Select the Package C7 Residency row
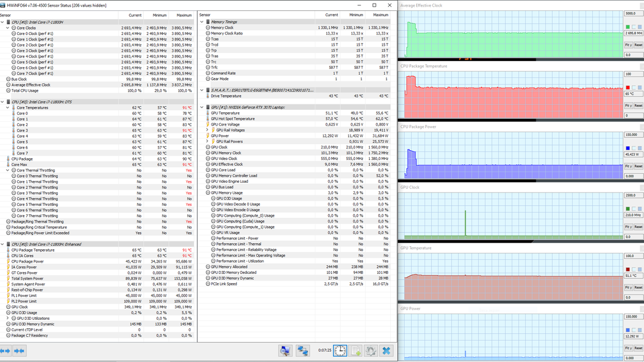 coord(97,335)
